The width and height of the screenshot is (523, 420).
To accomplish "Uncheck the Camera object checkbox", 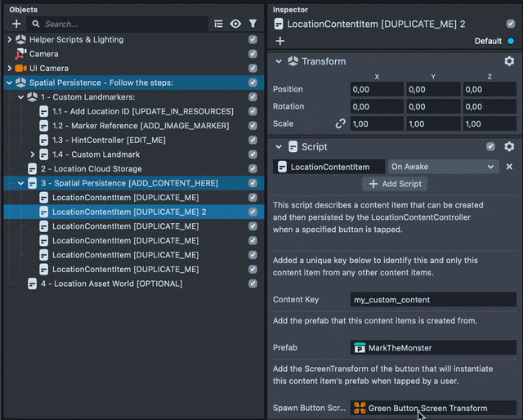I will point(253,54).
